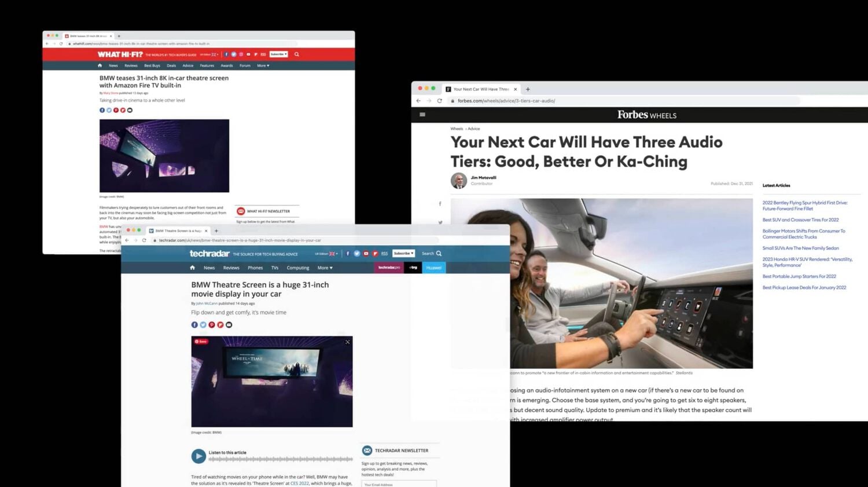868x487 pixels.
Task: Close the 'Your Next Car Will Have Three' tab
Action: click(515, 89)
